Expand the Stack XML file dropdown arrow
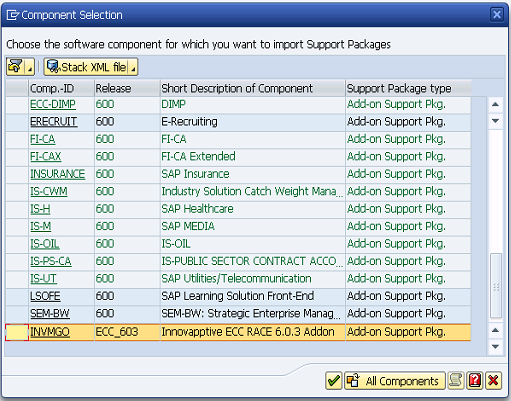511x401 pixels. pyautogui.click(x=133, y=67)
